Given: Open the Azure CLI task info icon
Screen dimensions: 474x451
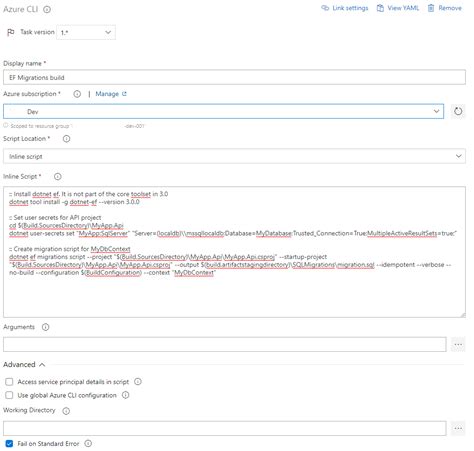Looking at the screenshot, I should [x=47, y=9].
